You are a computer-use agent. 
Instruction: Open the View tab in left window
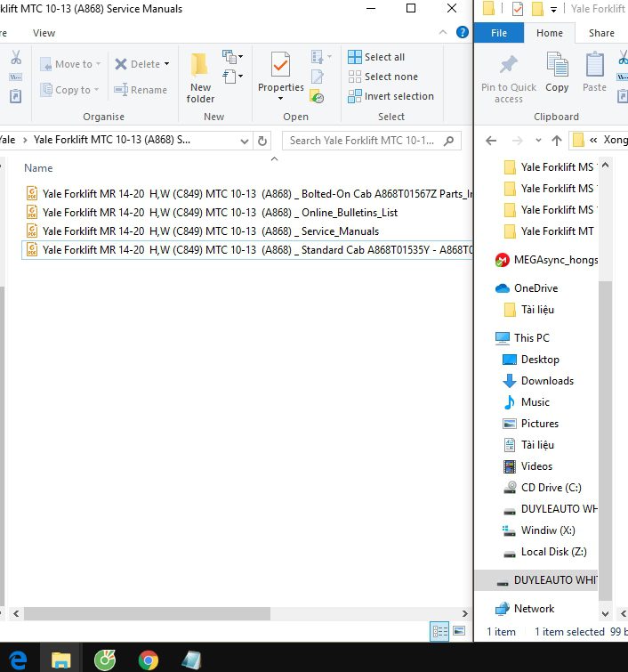point(44,33)
